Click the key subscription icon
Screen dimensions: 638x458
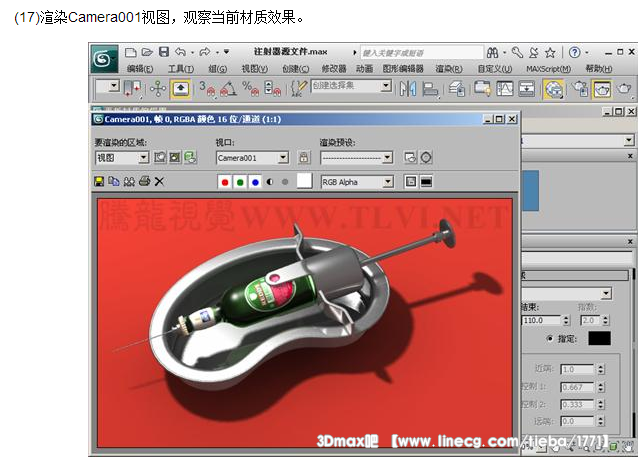coord(517,52)
